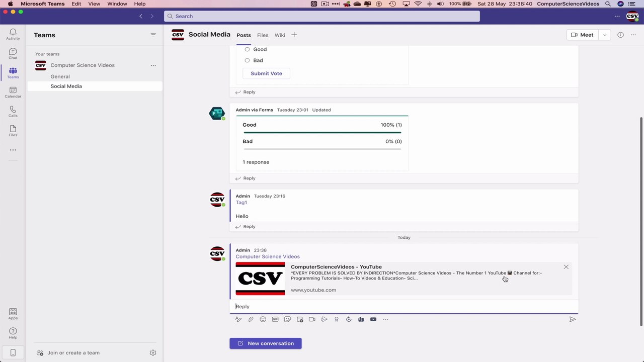Open the Activity feed in the sidebar
This screenshot has width=644, height=362.
(x=13, y=34)
